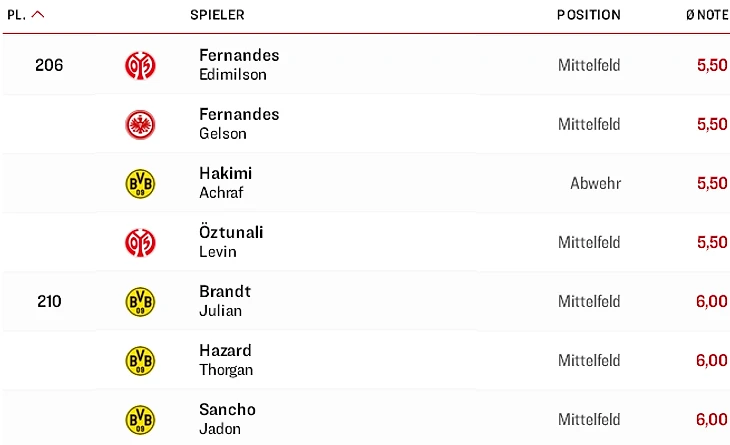
Task: Click BVB logo next to Achraf Hakimi
Action: 140,183
